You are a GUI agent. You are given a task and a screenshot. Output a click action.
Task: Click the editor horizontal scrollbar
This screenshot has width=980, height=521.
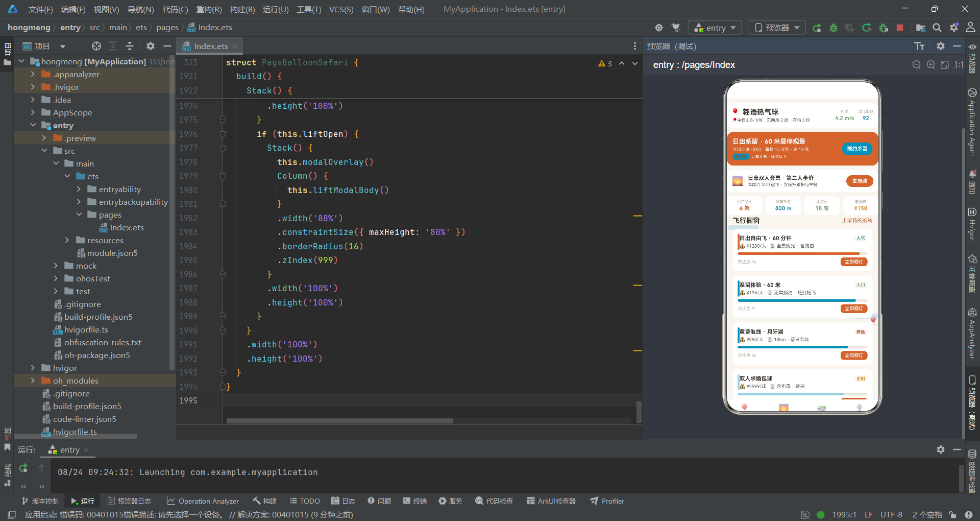click(339, 421)
